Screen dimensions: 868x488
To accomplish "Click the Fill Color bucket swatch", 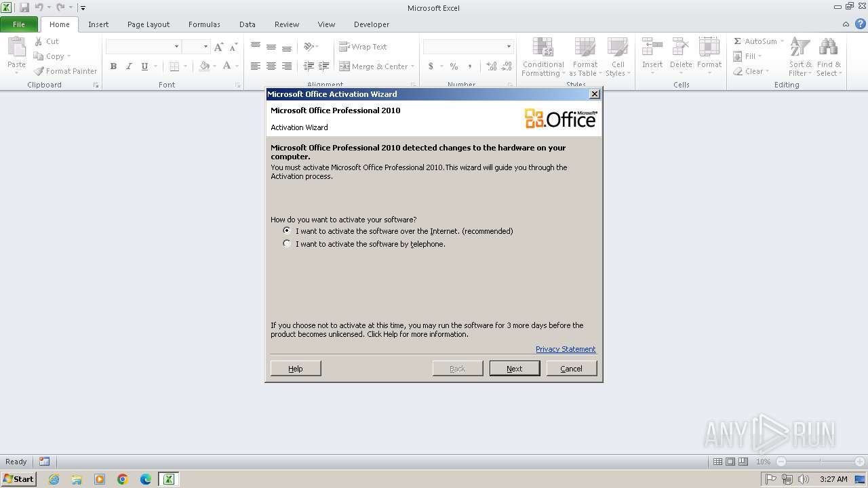I will 204,66.
